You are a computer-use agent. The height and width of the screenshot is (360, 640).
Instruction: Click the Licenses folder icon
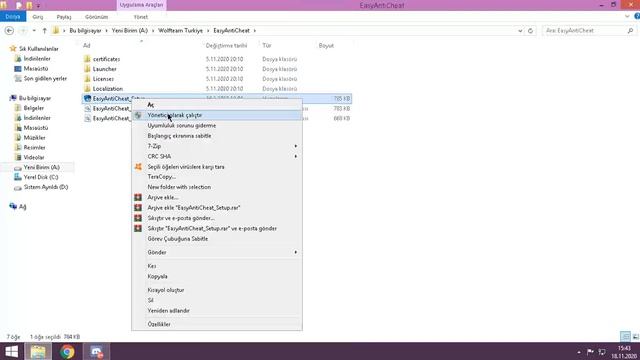pos(87,78)
